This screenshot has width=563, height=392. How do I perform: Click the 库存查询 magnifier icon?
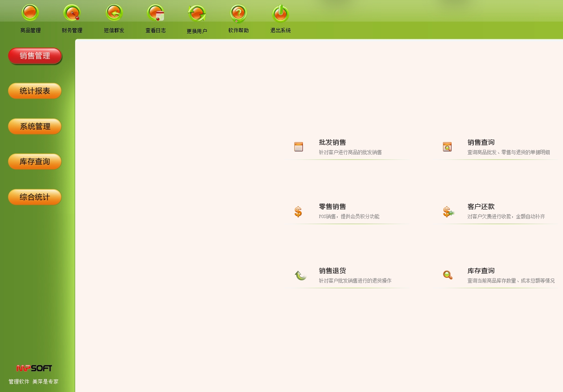tap(447, 275)
